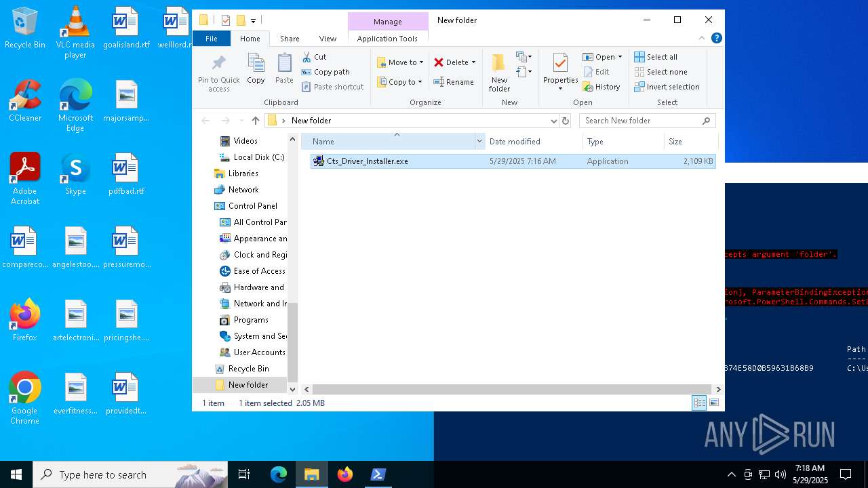Open Recycle Bin desktop icon
The height and width of the screenshot is (488, 868).
point(25,28)
